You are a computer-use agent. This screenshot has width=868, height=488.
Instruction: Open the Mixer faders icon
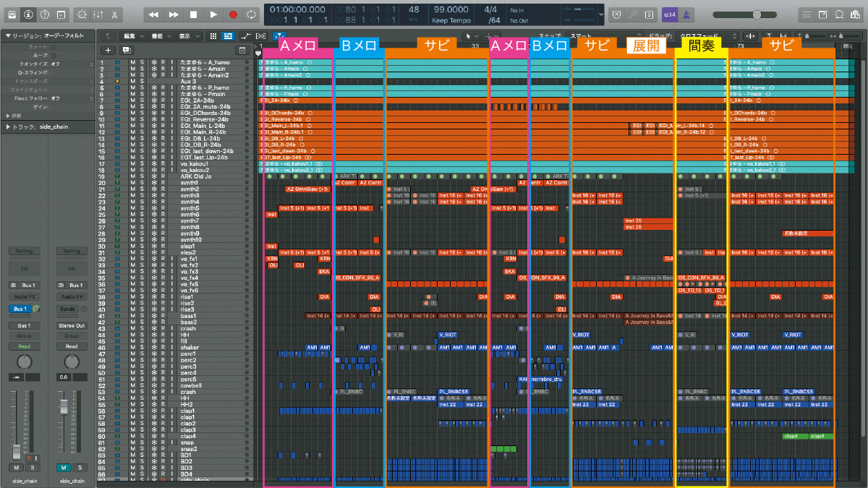[98, 14]
